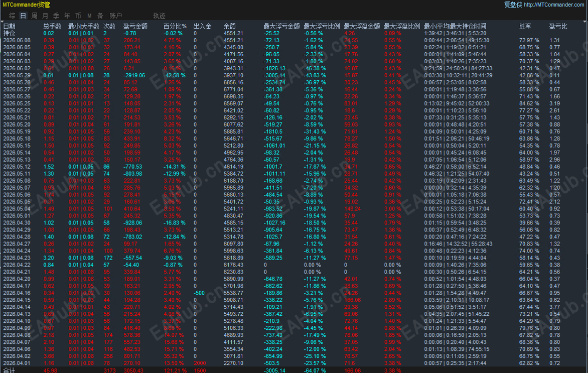Click the 3.20 total lots cell
The image size is (588, 373).
[48, 258]
